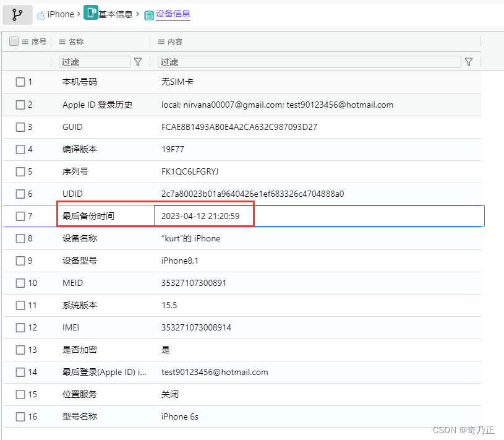504x440 pixels.
Task: Click the 设备型号 name cell
Action: [79, 261]
